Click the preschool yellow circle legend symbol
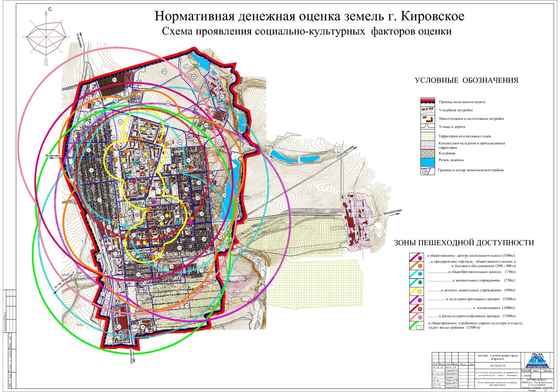560x392 pixels. click(416, 290)
